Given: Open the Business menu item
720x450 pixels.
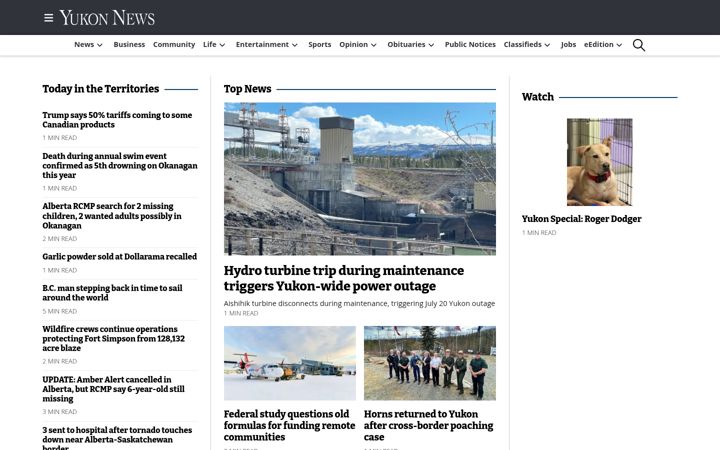Looking at the screenshot, I should pos(129,45).
